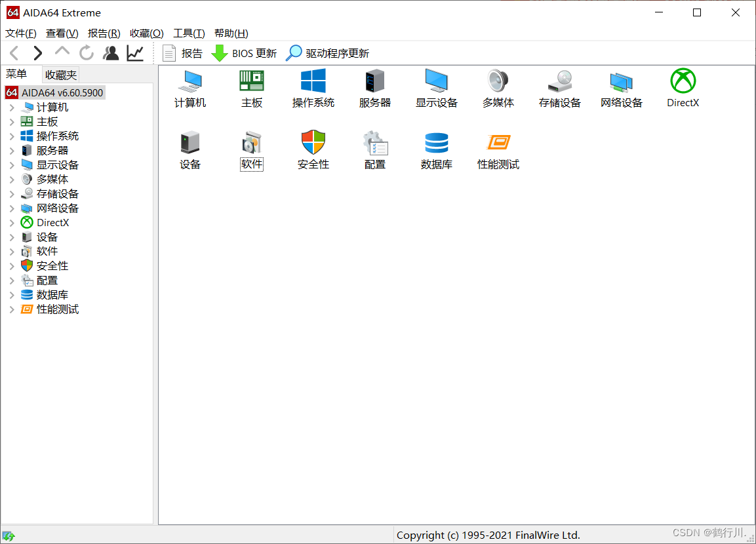
Task: Open the 多媒体 speaker icon in main pane
Action: [498, 88]
